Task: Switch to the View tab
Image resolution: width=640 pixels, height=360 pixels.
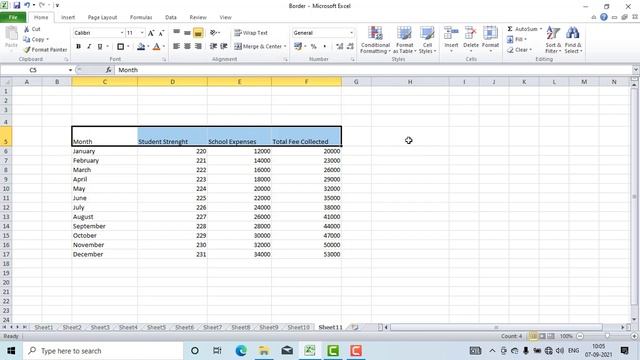Action: tap(225, 17)
